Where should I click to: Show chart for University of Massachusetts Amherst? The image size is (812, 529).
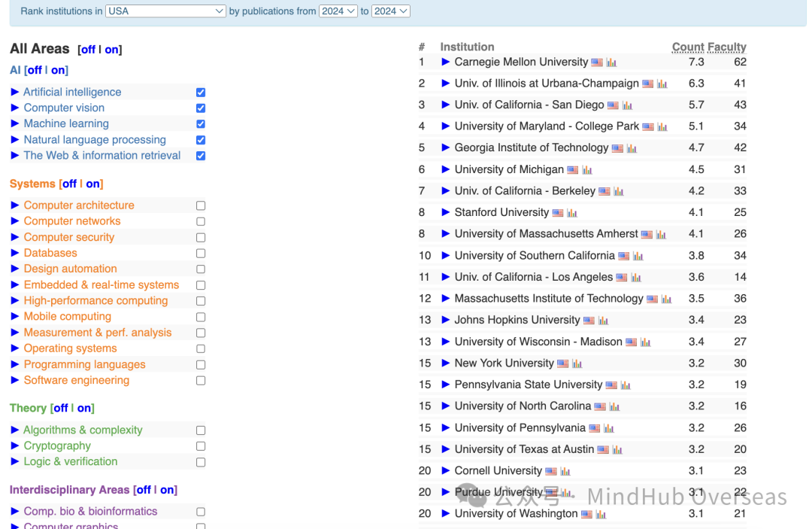coord(662,235)
